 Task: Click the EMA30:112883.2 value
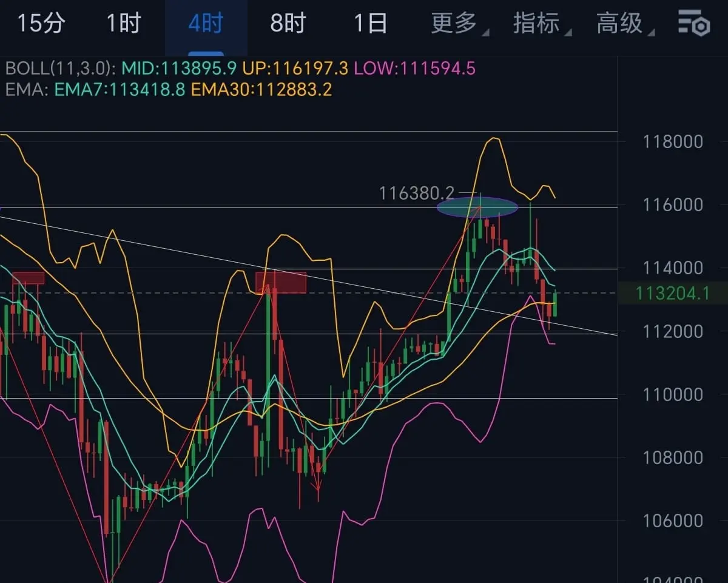pyautogui.click(x=261, y=90)
